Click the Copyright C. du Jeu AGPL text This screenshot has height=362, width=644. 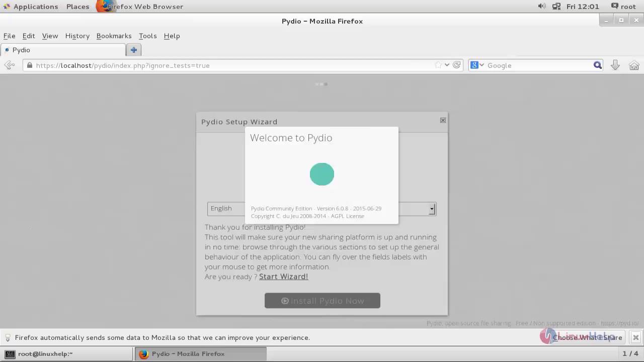[307, 216]
